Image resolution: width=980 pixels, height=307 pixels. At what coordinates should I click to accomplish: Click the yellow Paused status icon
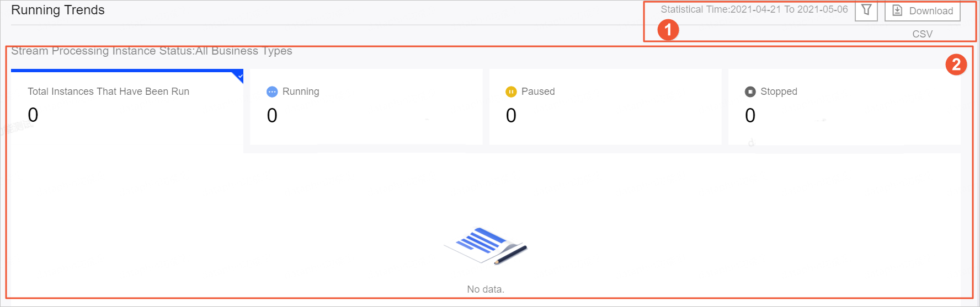click(511, 92)
